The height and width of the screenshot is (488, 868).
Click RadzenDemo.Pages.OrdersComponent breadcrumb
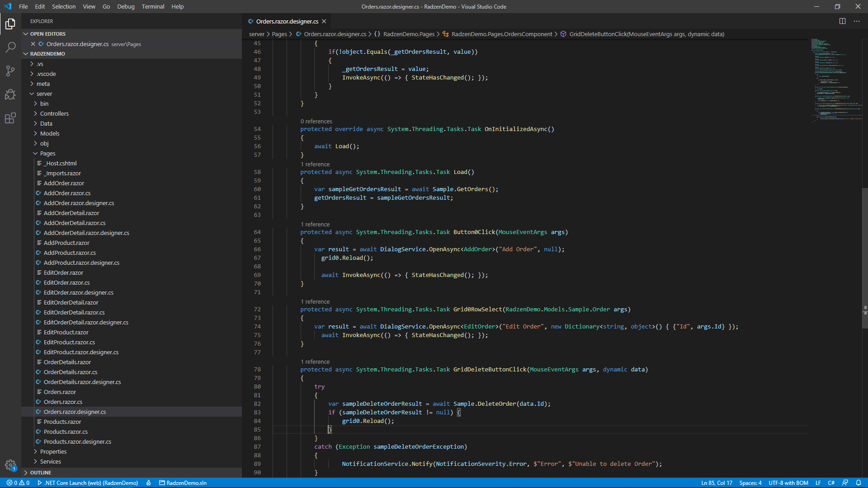(497, 34)
